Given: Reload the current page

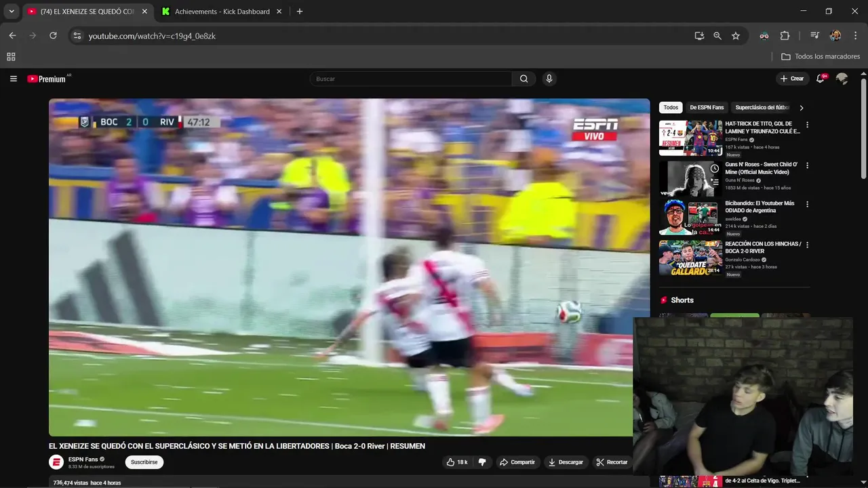Looking at the screenshot, I should pos(53,36).
